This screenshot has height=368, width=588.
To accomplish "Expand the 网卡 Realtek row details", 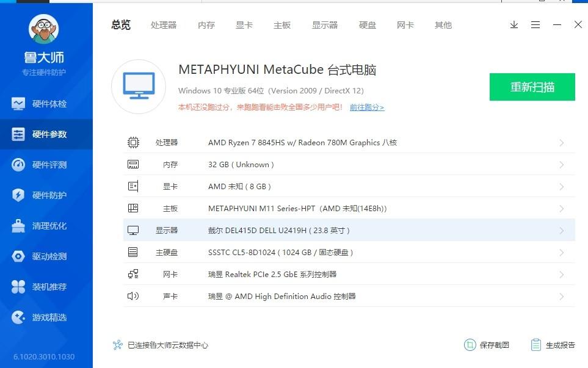I will tap(561, 274).
